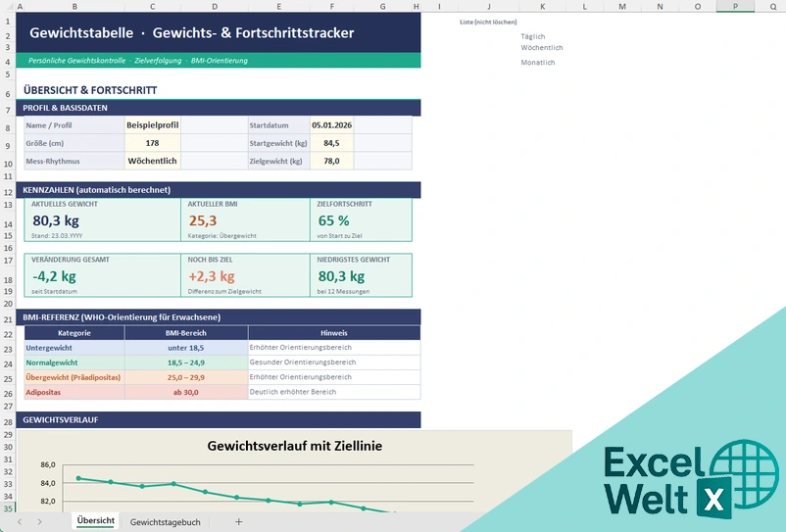Screen dimensions: 786x532
Task: Open the Gewichtstagebuch sheet tab
Action: click(165, 522)
